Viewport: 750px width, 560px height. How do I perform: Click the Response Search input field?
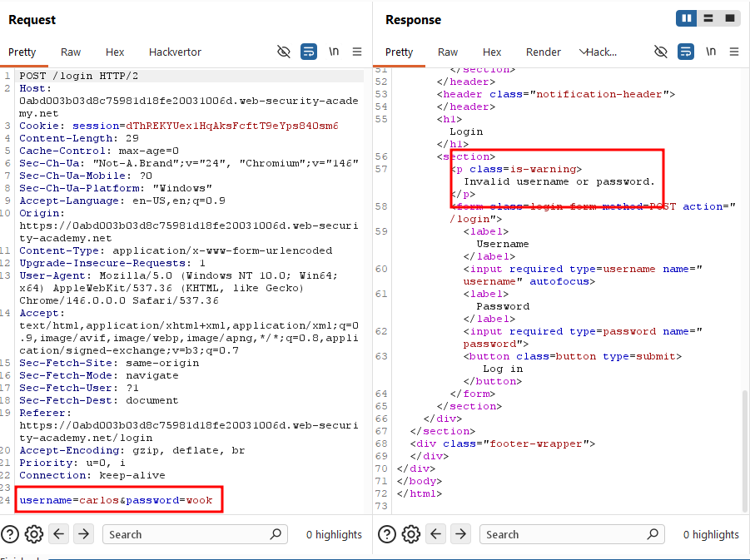pos(572,534)
